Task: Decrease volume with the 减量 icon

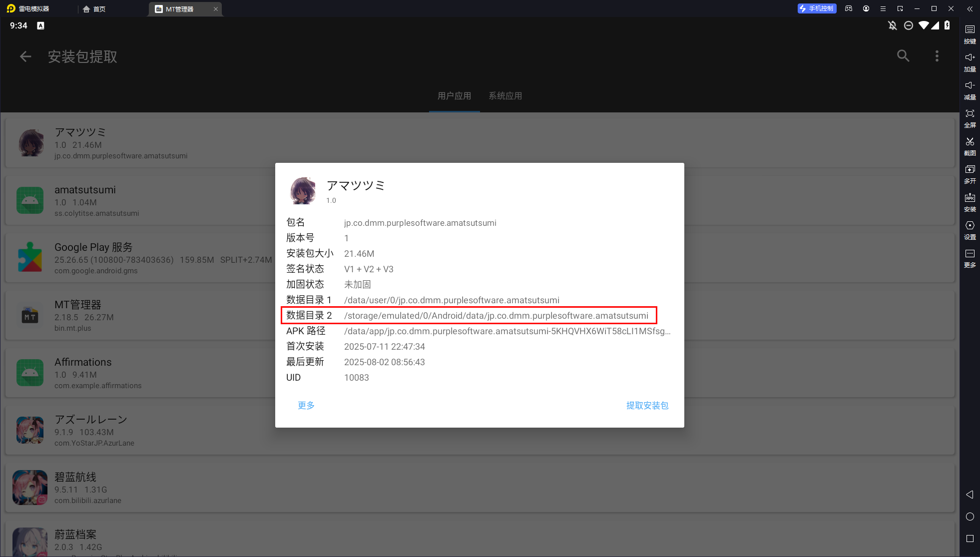Action: (x=970, y=86)
